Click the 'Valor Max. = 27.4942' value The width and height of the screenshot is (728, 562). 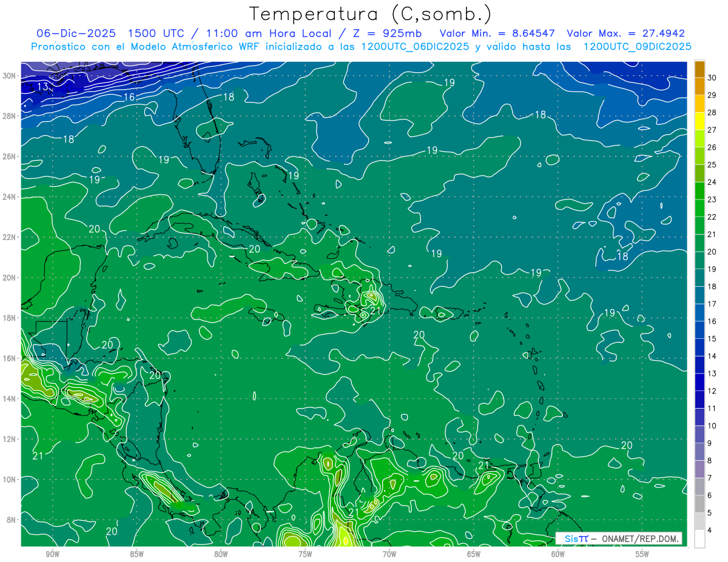(625, 33)
